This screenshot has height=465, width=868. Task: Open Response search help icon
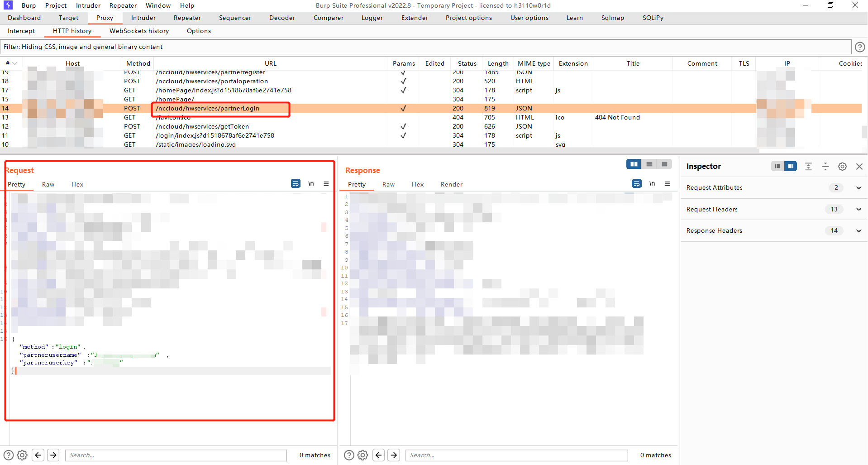point(349,455)
